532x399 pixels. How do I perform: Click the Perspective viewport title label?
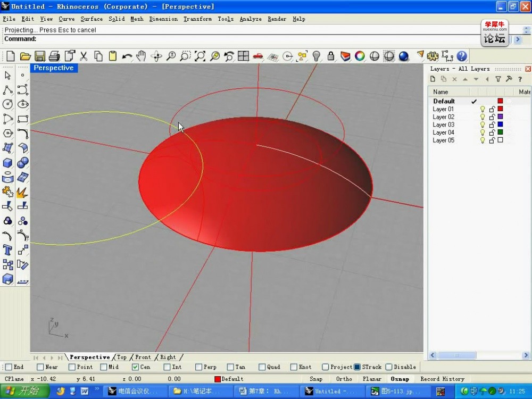(x=54, y=68)
